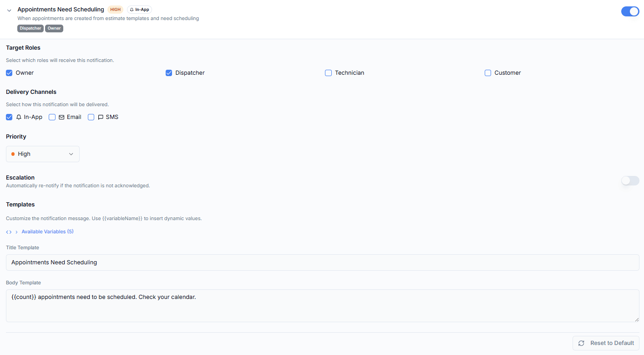The width and height of the screenshot is (644, 355).
Task: Click the orange priority dot in High dropdown
Action: (13, 154)
